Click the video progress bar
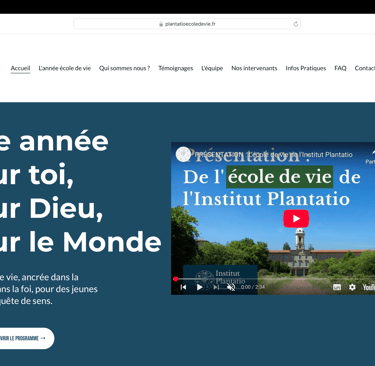The height and width of the screenshot is (366, 375). 273,279
